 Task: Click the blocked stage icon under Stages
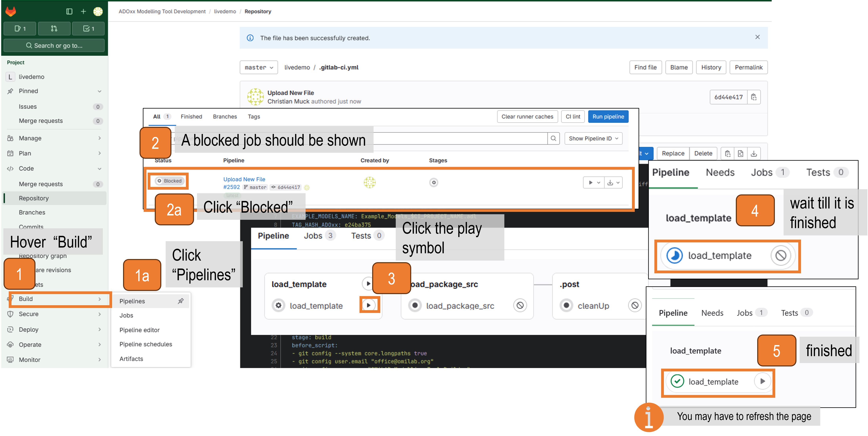pyautogui.click(x=434, y=182)
